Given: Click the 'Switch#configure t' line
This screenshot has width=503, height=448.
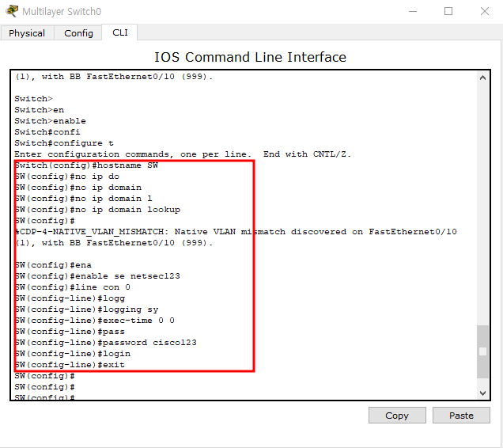Looking at the screenshot, I should pyautogui.click(x=64, y=143).
